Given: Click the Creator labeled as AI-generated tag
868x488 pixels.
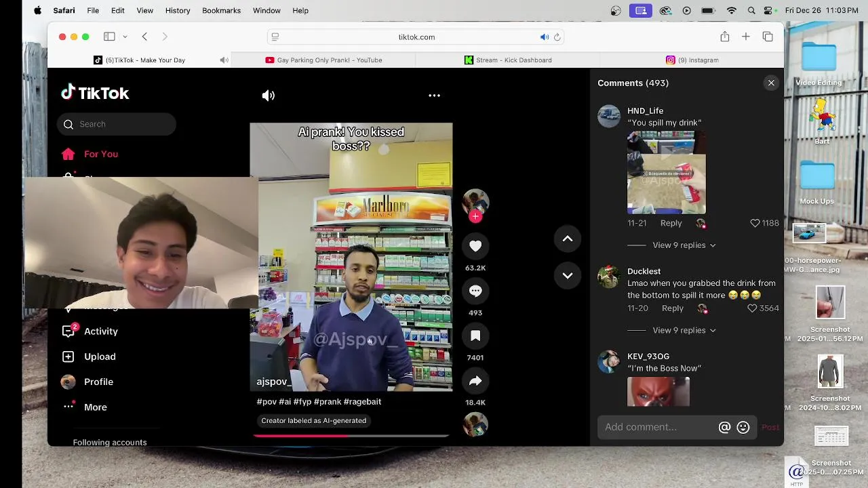Looking at the screenshot, I should click(x=314, y=421).
